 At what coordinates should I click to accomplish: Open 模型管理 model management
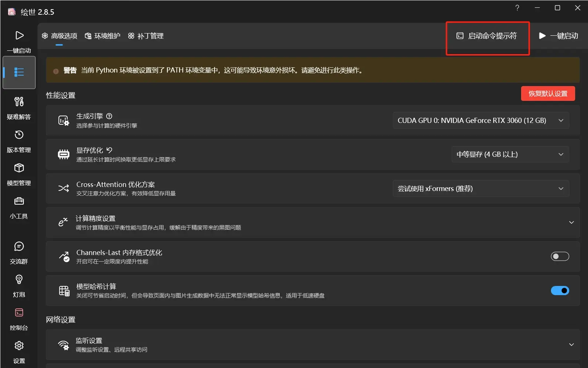coord(19,174)
